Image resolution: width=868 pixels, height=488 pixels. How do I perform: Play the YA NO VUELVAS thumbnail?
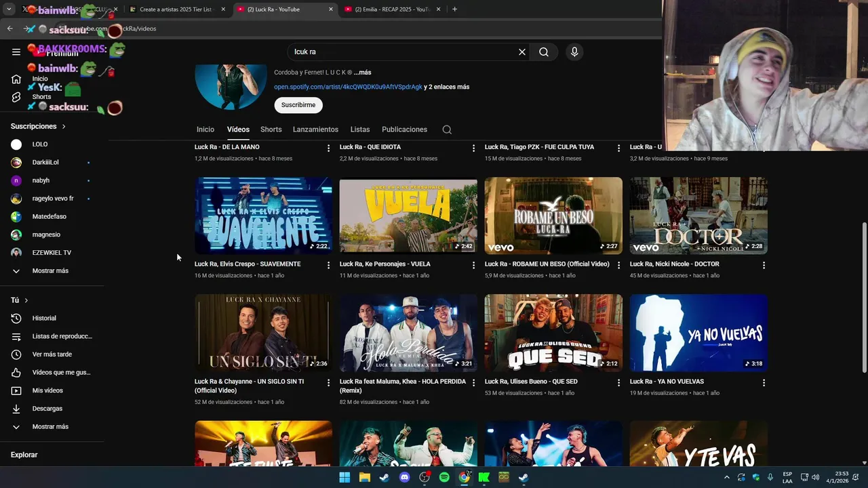click(698, 333)
